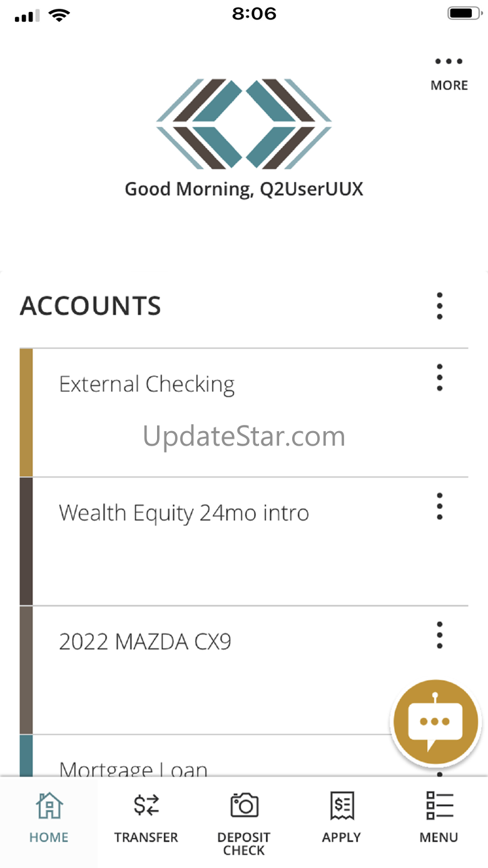Viewport: 488px width, 868px height.
Task: Expand Wealth Equity 24mo intro options
Action: (440, 506)
